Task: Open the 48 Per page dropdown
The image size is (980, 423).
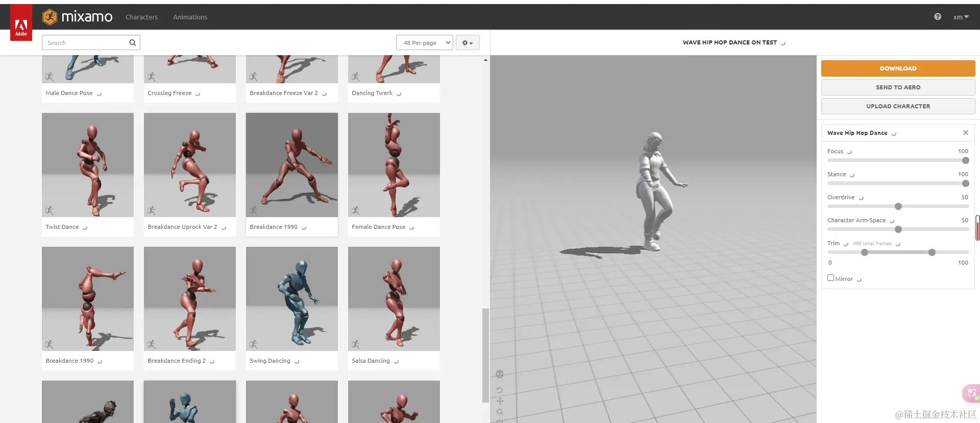Action: pyautogui.click(x=424, y=43)
